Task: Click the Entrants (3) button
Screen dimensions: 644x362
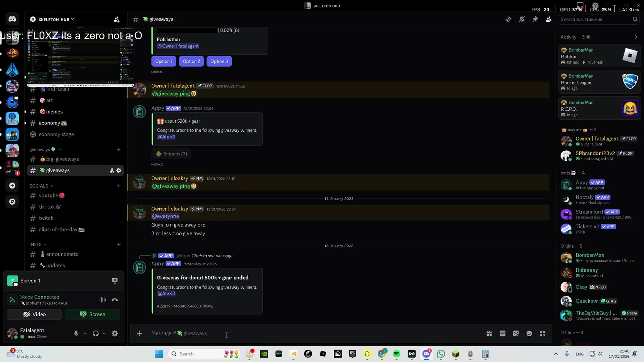Action: (x=172, y=154)
